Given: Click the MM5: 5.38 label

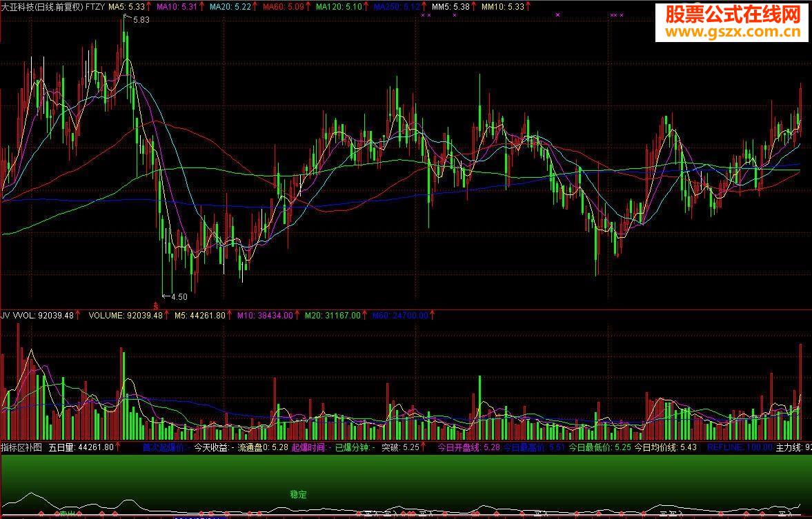Looking at the screenshot, I should tap(450, 7).
